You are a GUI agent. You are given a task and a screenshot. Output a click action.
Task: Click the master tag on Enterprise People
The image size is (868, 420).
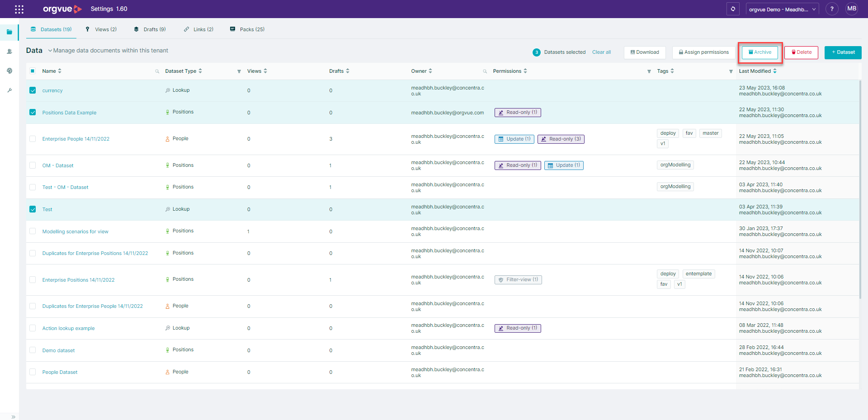coord(711,133)
